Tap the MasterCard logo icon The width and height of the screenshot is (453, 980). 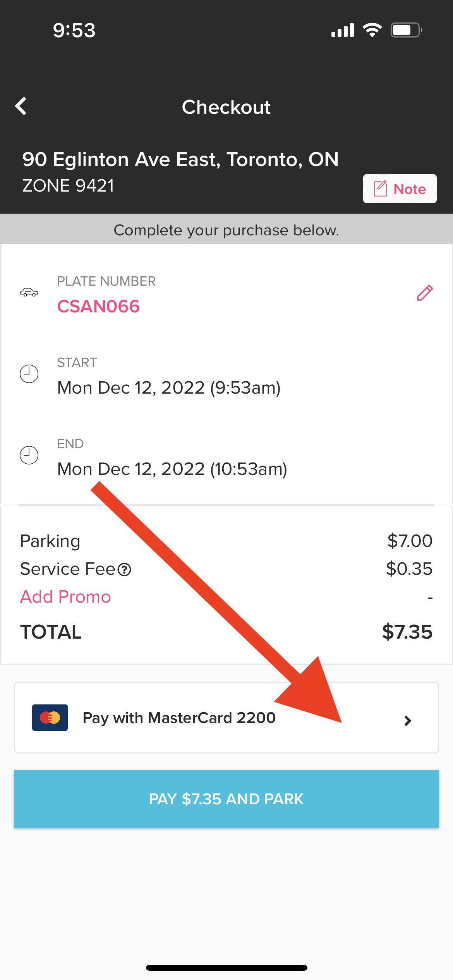pos(50,718)
